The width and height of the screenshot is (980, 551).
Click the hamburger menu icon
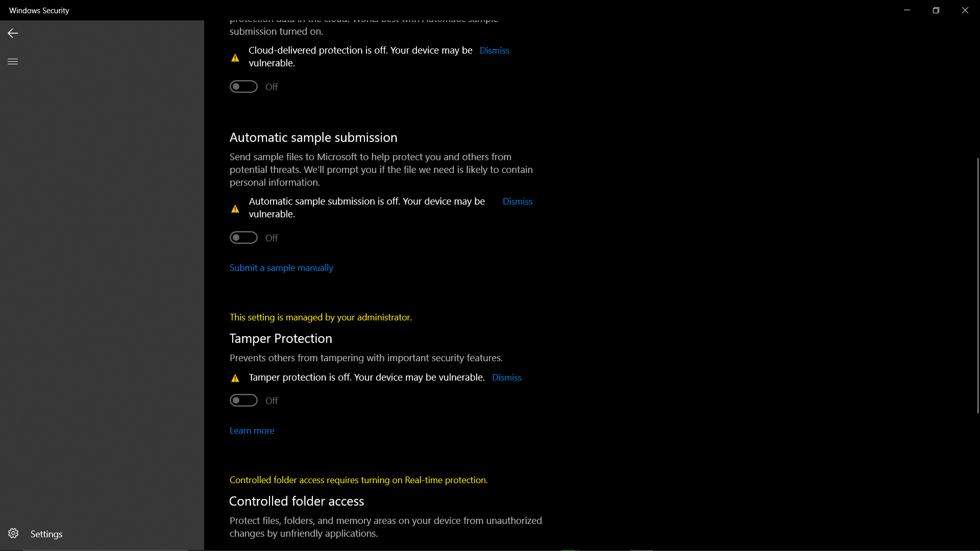pyautogui.click(x=13, y=61)
